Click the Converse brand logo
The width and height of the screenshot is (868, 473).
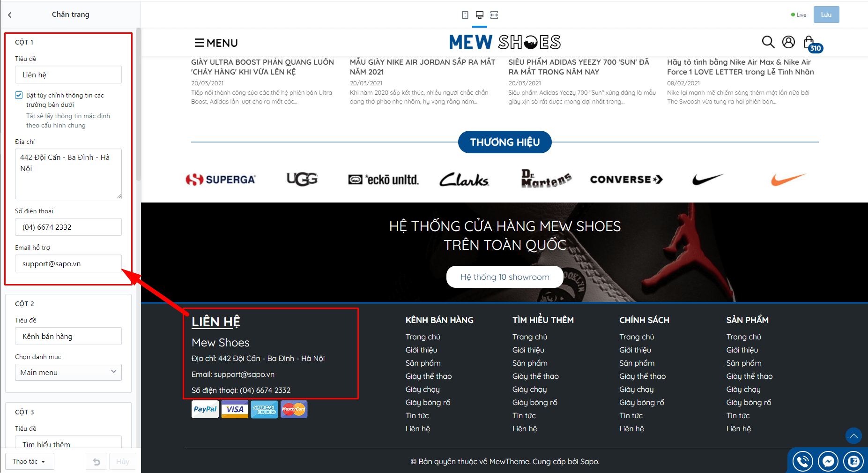click(x=626, y=180)
